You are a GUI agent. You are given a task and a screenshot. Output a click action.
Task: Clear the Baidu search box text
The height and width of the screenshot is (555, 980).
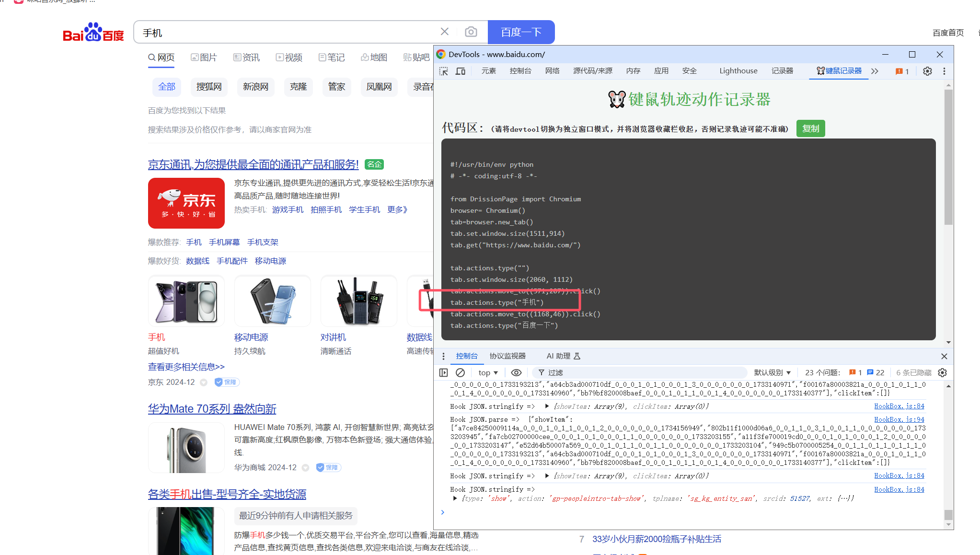click(444, 32)
